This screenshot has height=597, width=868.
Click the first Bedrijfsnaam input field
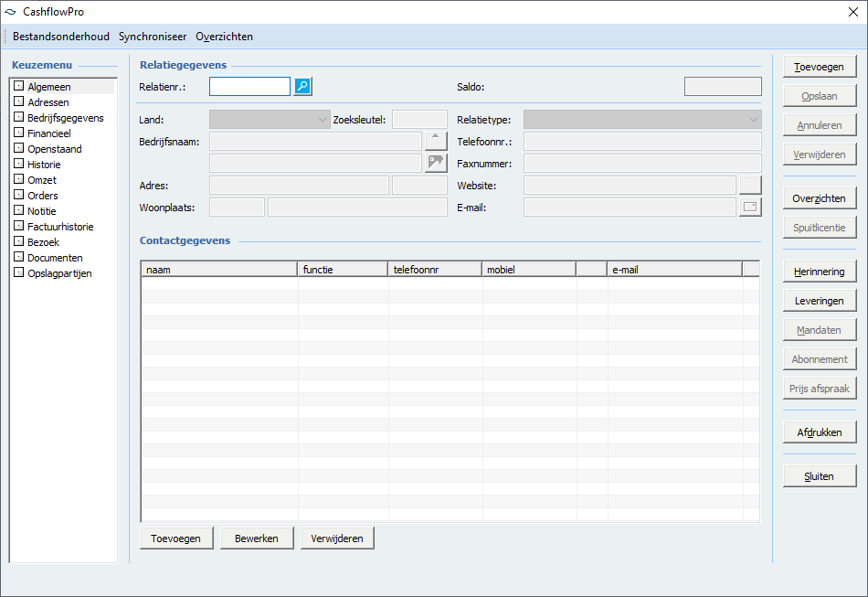coord(315,141)
